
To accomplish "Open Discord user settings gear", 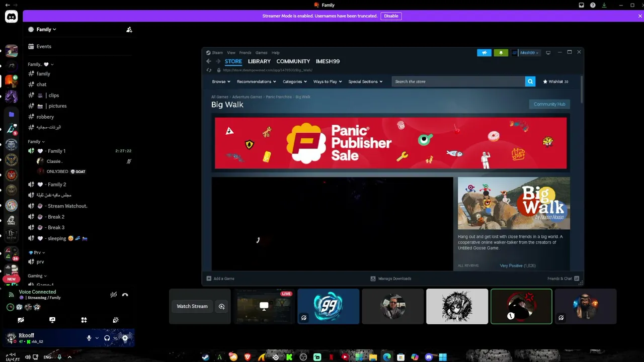I will (125, 338).
